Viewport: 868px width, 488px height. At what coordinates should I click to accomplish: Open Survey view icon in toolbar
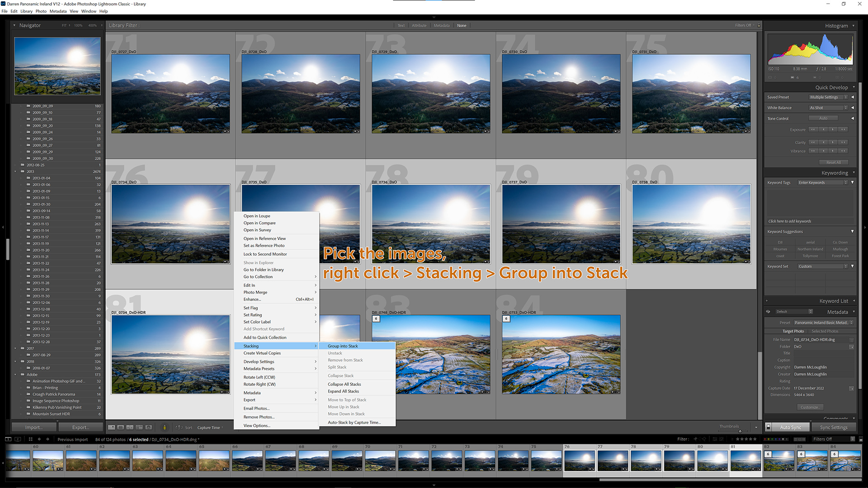(139, 427)
